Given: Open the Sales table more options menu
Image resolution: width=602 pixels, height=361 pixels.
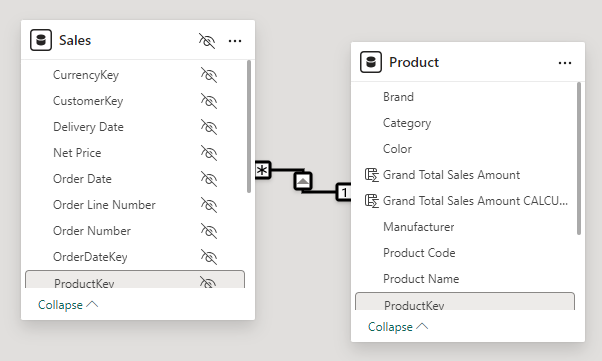Looking at the screenshot, I should 235,41.
